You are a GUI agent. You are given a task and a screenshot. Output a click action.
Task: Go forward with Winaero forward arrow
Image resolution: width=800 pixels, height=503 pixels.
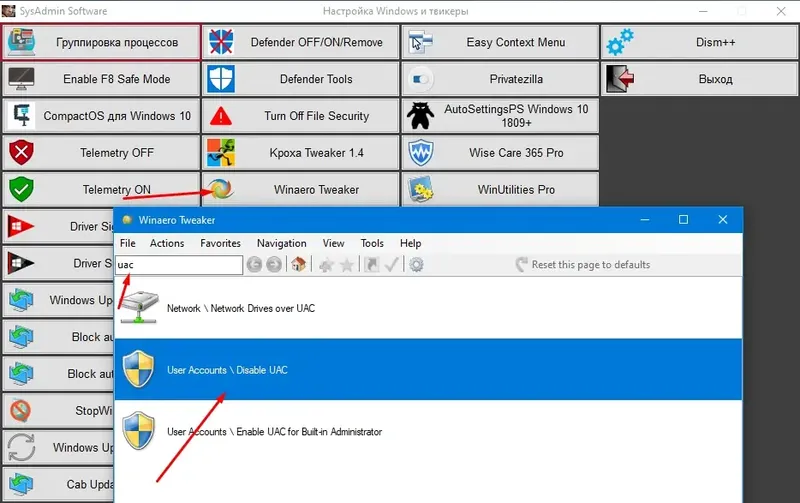274,264
